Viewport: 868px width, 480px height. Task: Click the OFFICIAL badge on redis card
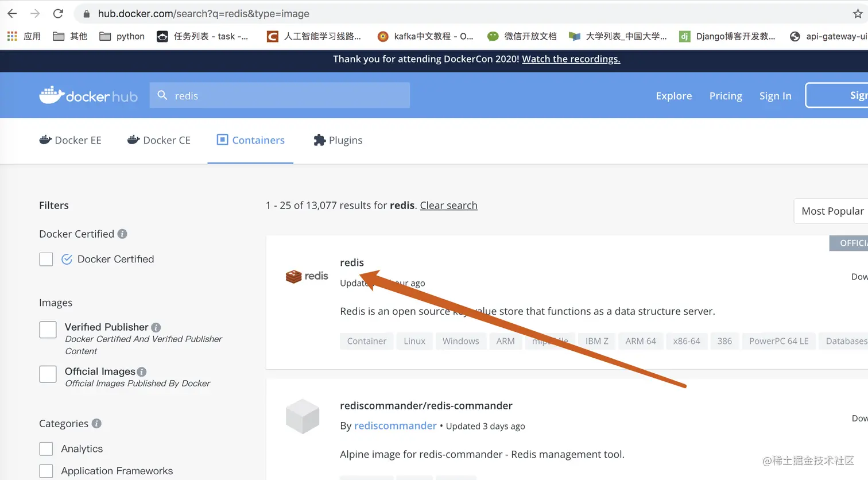[x=849, y=243]
